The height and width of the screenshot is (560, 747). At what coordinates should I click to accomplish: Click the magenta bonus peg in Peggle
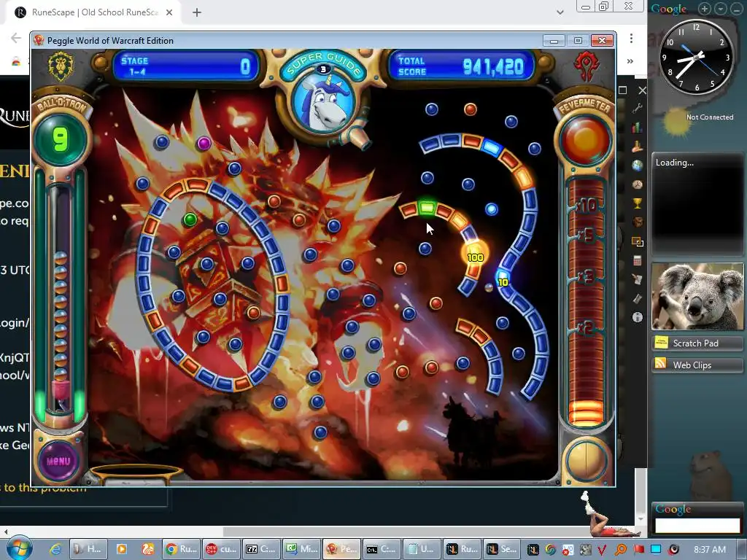204,143
